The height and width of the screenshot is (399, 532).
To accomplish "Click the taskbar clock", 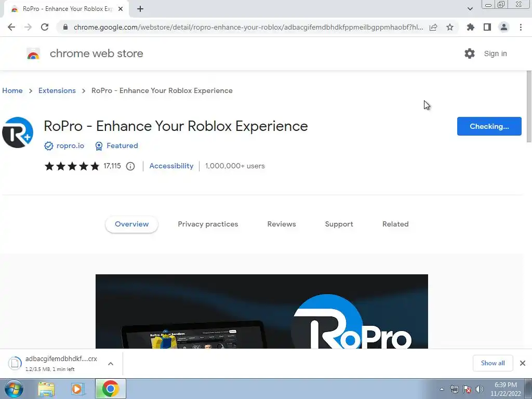I will [506, 389].
